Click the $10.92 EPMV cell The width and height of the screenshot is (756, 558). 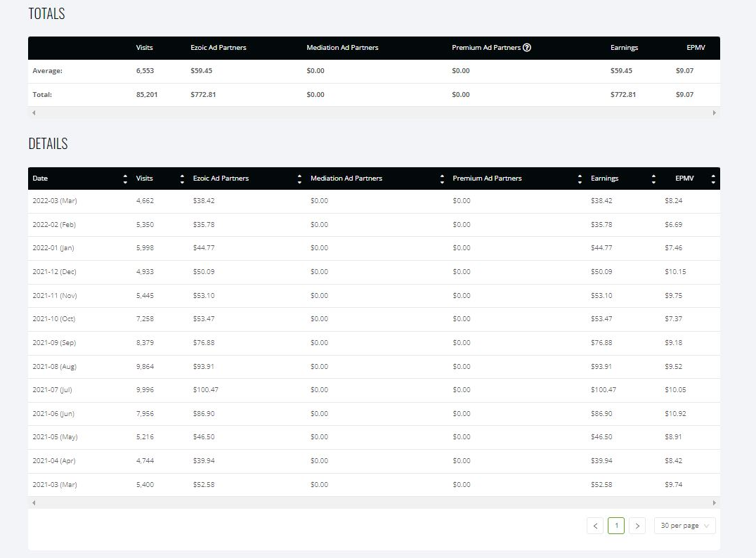pyautogui.click(x=675, y=414)
